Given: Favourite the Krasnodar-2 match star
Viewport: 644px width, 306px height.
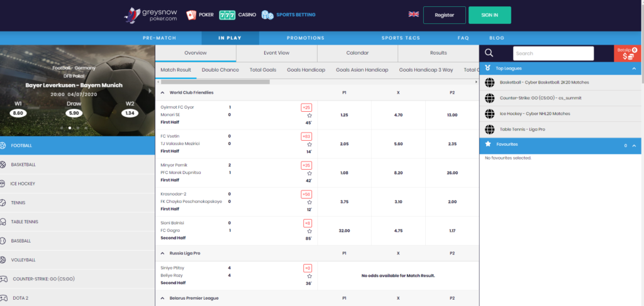Looking at the screenshot, I should [309, 202].
